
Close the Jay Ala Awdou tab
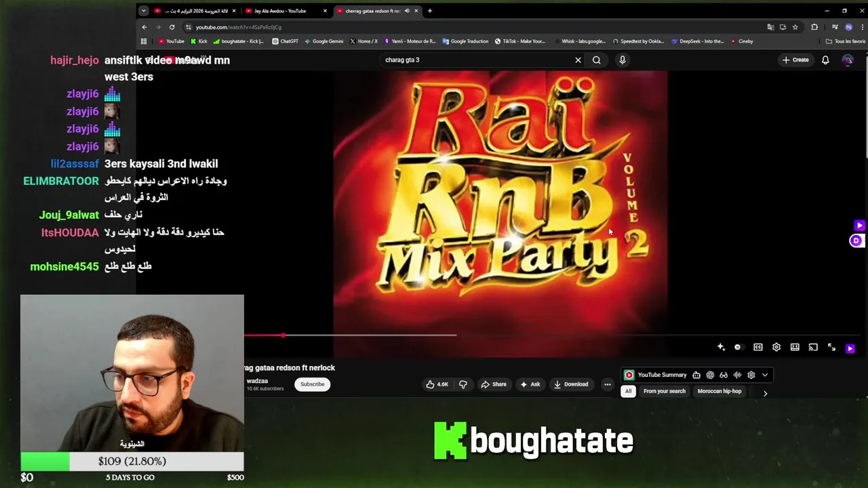[325, 11]
